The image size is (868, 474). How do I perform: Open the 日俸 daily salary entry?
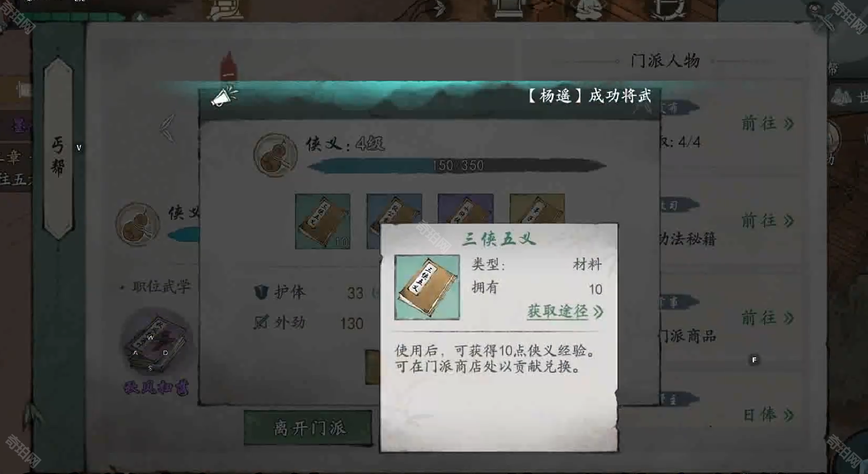pyautogui.click(x=768, y=415)
